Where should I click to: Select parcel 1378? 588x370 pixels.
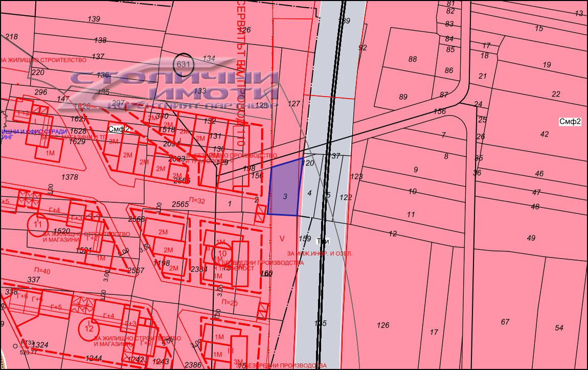coord(70,177)
